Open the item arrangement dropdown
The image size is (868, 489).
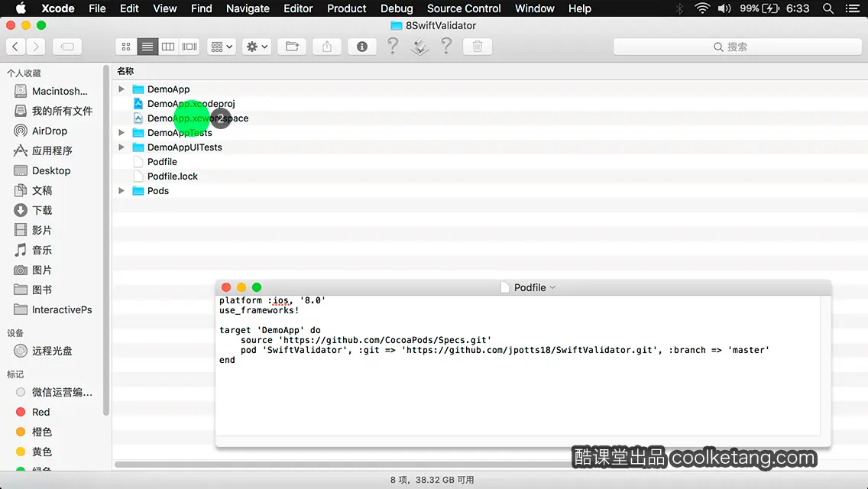click(222, 47)
